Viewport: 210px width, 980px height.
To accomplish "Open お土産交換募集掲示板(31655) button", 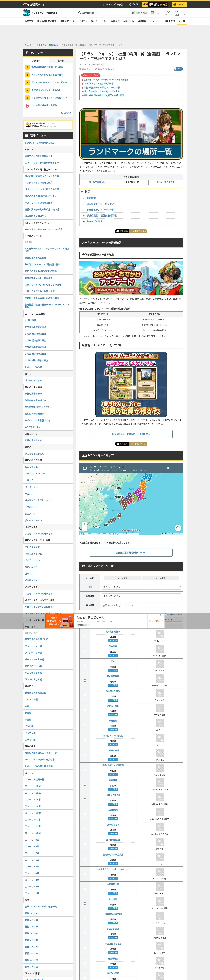I will tap(131, 552).
